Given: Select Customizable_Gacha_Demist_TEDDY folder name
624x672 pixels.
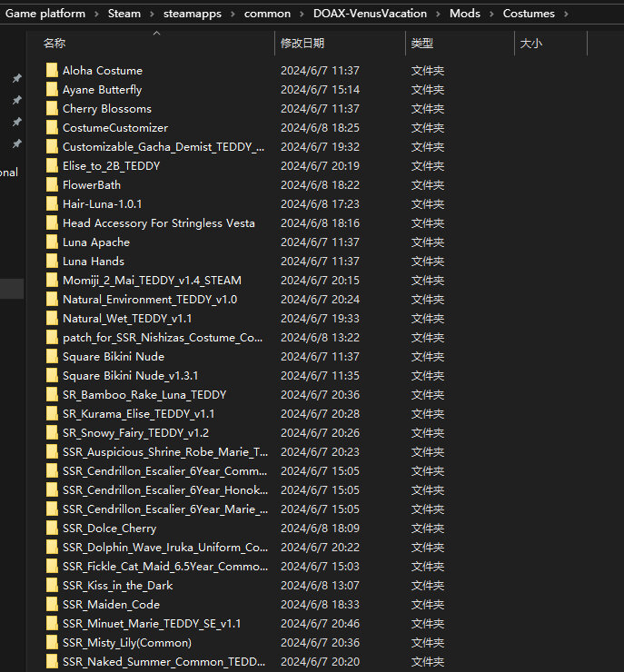Looking at the screenshot, I should (163, 147).
